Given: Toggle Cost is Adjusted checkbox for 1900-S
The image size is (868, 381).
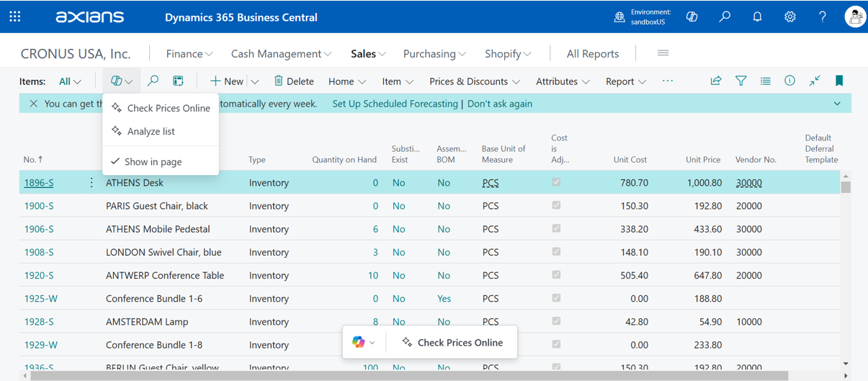Looking at the screenshot, I should tap(556, 206).
